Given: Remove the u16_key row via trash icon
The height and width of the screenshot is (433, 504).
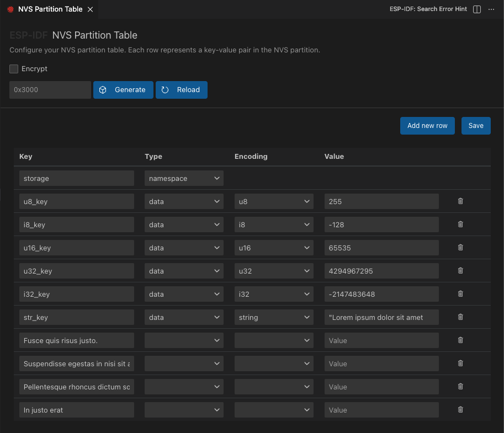Looking at the screenshot, I should pos(460,248).
